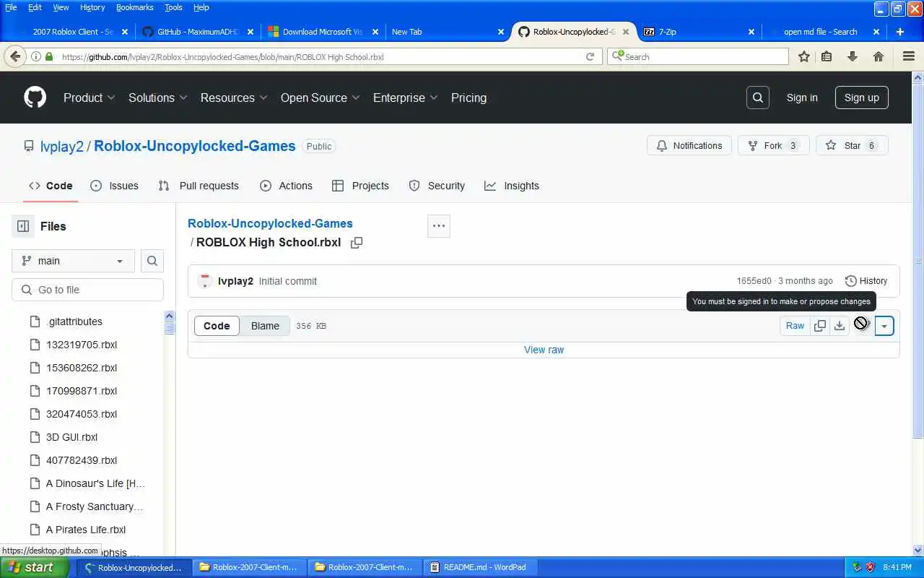Open A Pirates Life.rbxl in file tree

tap(86, 530)
